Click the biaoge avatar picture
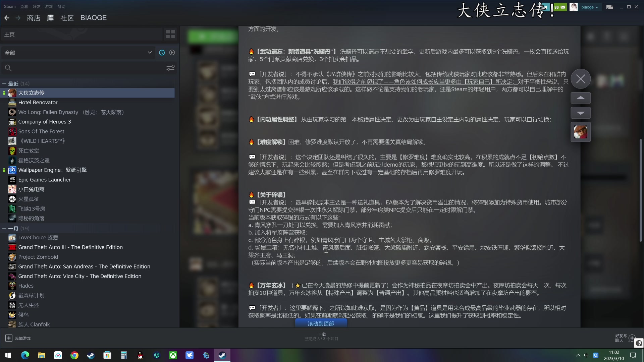 [x=574, y=7]
